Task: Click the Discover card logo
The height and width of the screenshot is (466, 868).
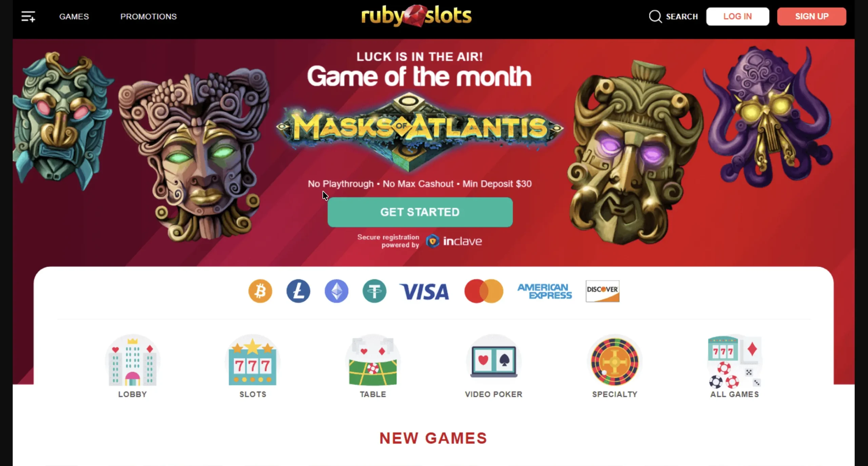Action: (603, 291)
